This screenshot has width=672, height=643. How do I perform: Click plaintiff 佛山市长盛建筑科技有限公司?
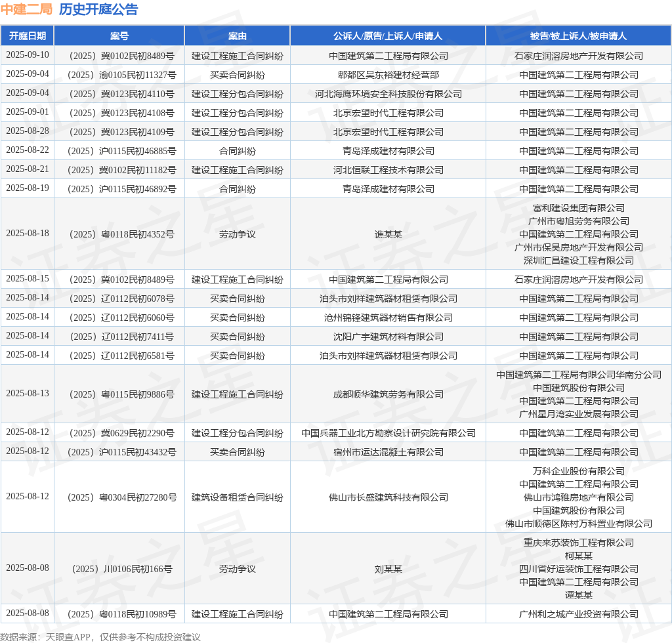[388, 497]
